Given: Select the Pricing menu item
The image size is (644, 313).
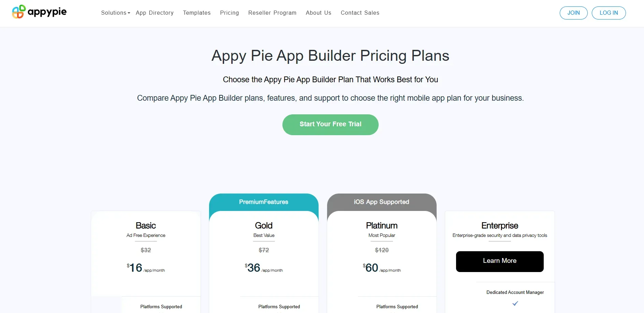Looking at the screenshot, I should tap(229, 13).
